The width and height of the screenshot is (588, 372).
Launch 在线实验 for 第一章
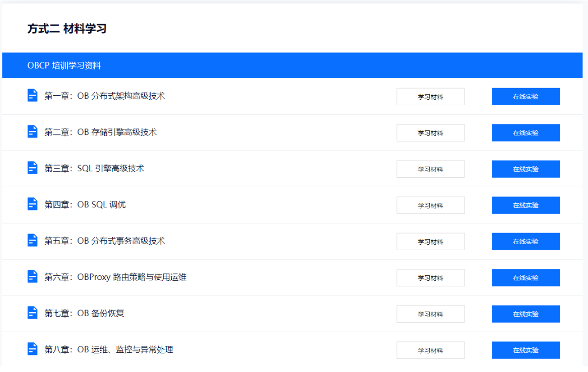coord(526,96)
